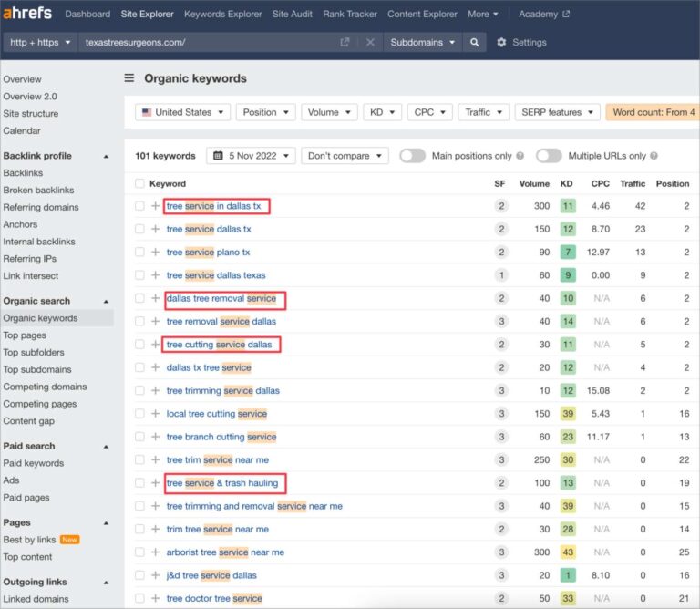Viewport: 700px width, 609px height.
Task: Expand plus icon for dallas tree removal service
Action: [155, 298]
